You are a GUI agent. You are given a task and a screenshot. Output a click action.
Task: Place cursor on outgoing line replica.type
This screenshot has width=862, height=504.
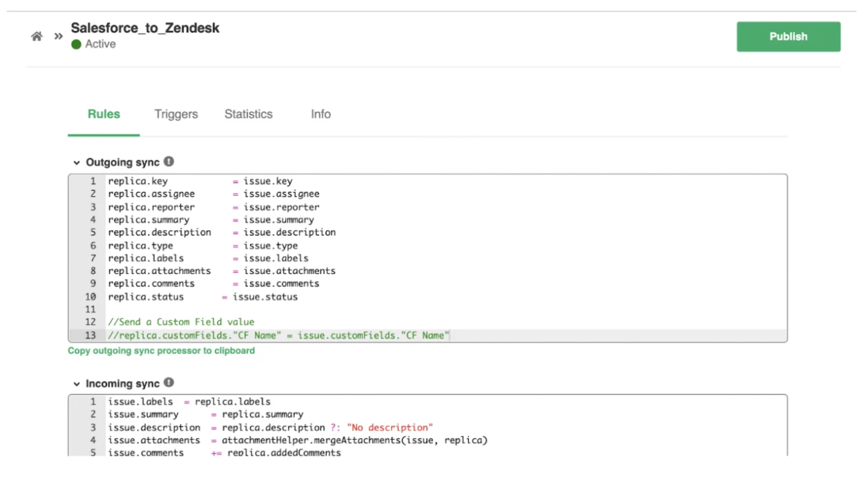pyautogui.click(x=203, y=246)
